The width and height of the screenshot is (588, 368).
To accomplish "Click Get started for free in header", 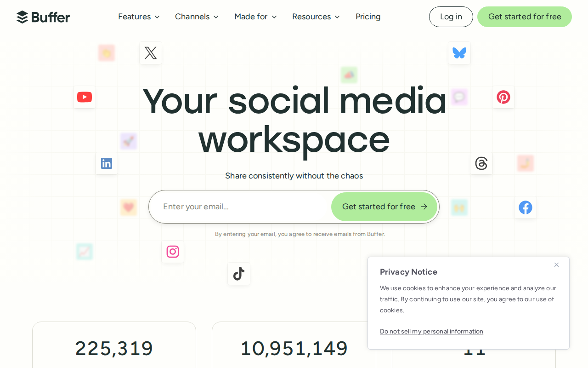I will point(524,17).
